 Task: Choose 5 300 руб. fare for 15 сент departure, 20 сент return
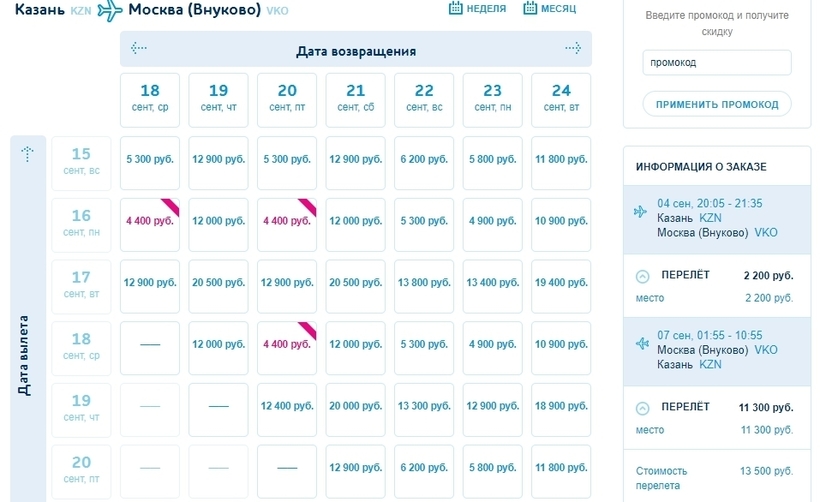(x=287, y=160)
